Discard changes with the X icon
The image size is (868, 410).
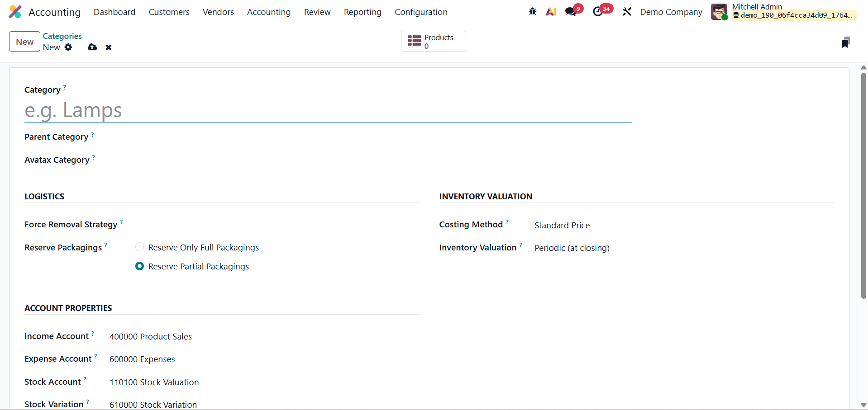point(109,47)
